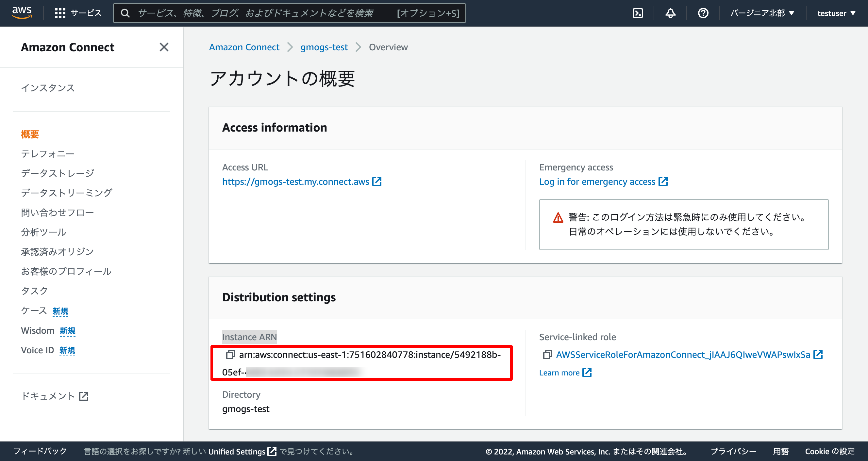Open the notifications bell

click(x=670, y=13)
